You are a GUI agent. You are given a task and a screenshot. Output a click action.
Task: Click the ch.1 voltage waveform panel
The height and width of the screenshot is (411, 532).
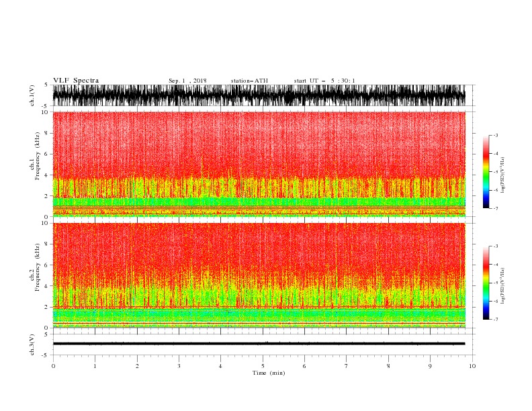259,95
